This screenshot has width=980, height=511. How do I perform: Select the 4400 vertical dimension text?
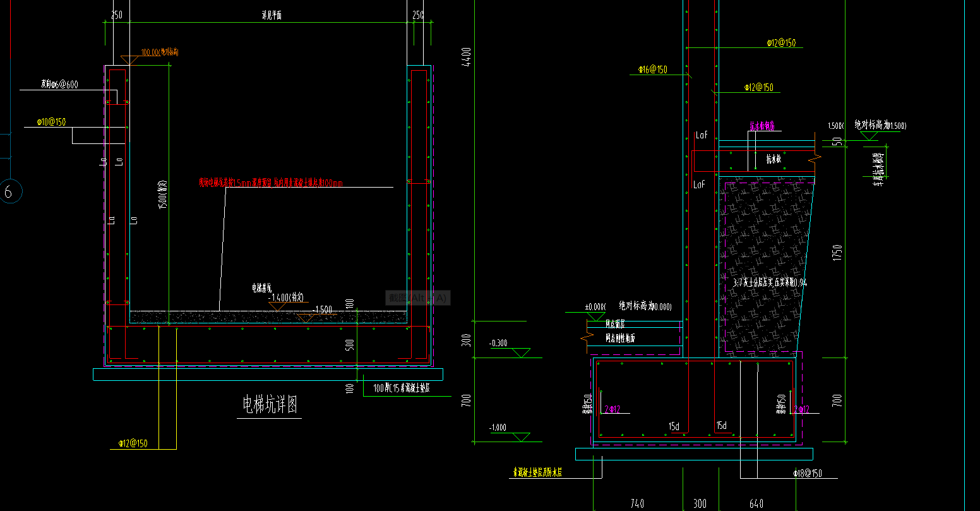pyautogui.click(x=467, y=57)
